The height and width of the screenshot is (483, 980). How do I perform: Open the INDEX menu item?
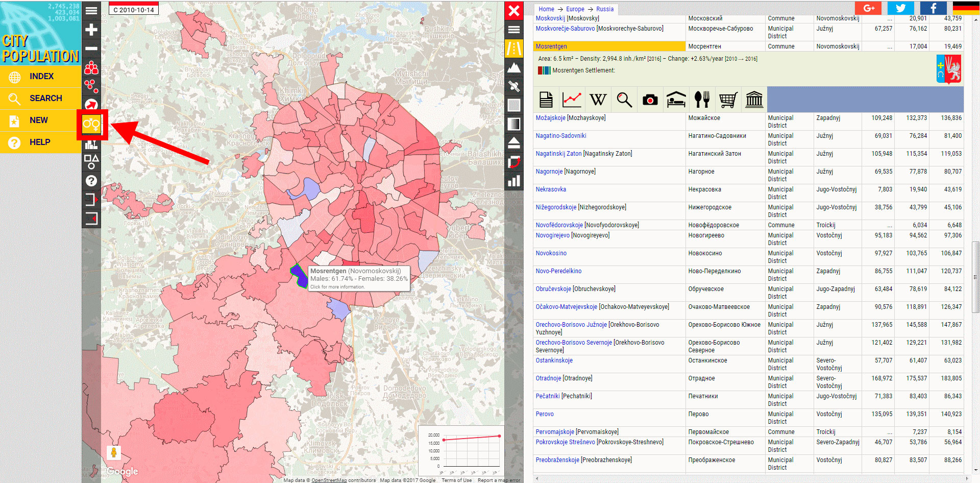(x=41, y=76)
